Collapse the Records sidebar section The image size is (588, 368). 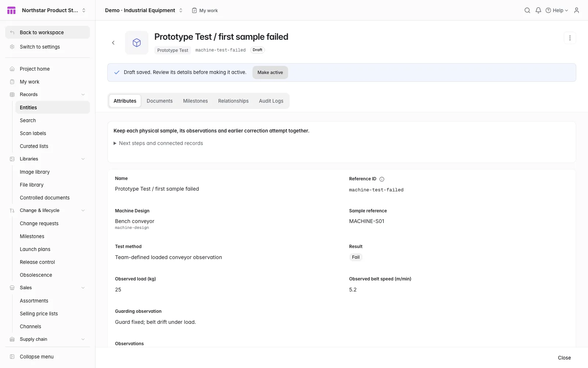pyautogui.click(x=83, y=95)
